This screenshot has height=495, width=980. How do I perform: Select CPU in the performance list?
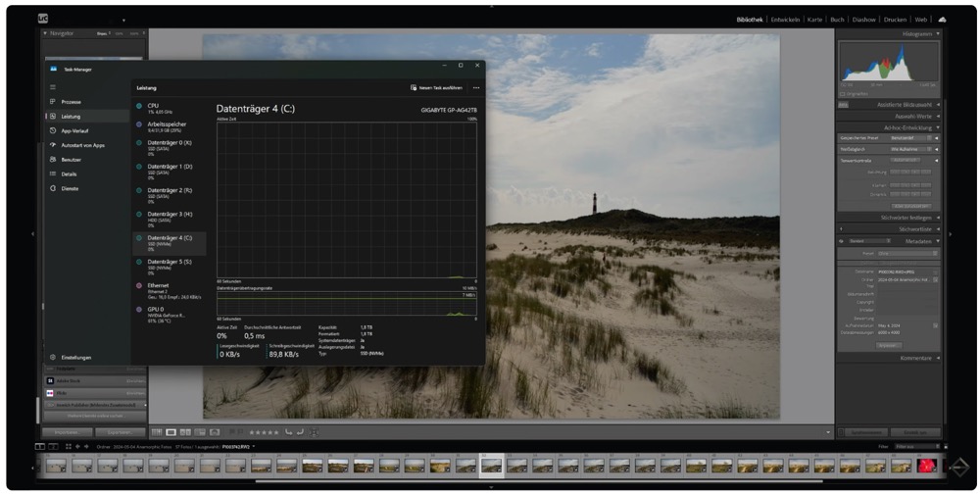(153, 108)
